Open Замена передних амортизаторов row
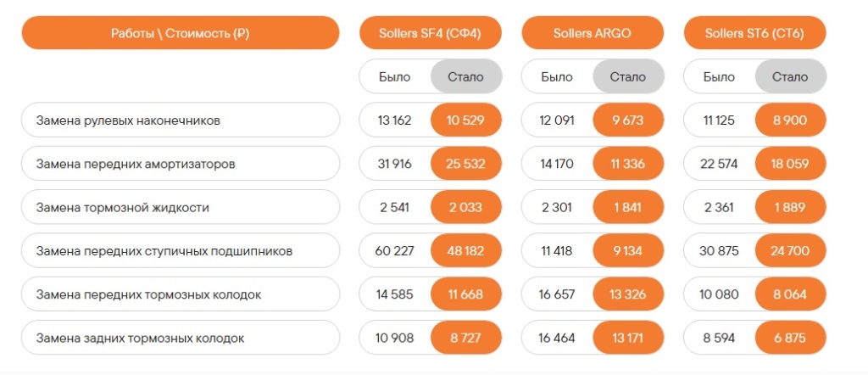Screen dimensions: 868x375 click(x=181, y=164)
